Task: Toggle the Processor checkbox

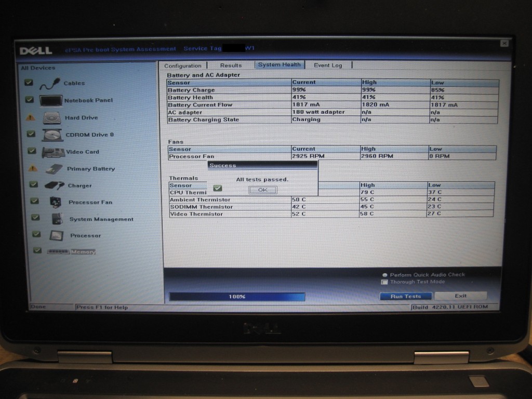Action: 36,234
